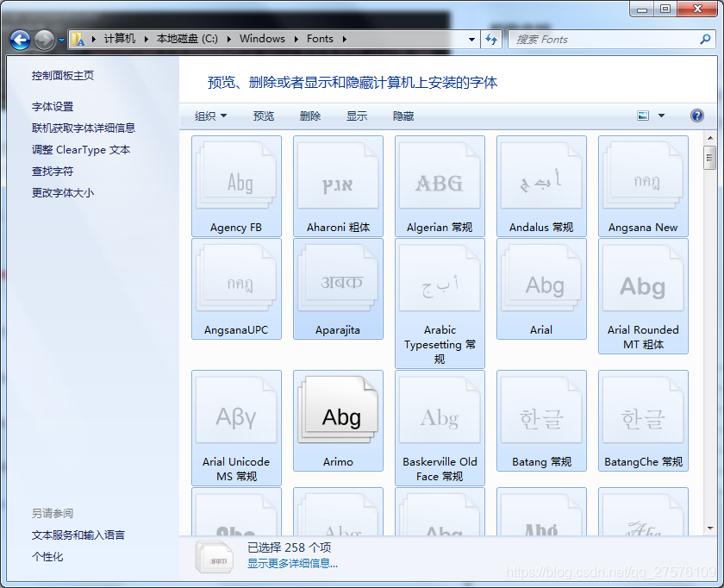724x588 pixels.
Task: Click the refresh button beside address bar
Action: 491,40
